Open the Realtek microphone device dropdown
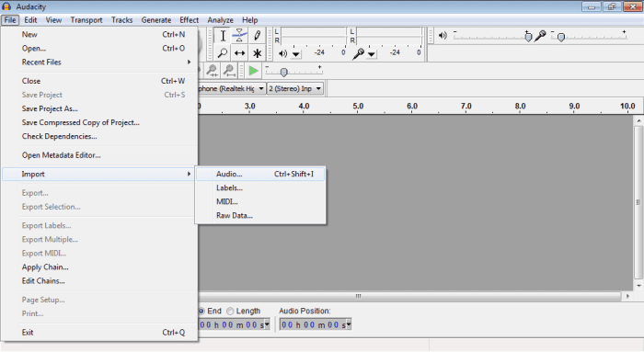Viewport: 644px width, 352px height. 232,88
